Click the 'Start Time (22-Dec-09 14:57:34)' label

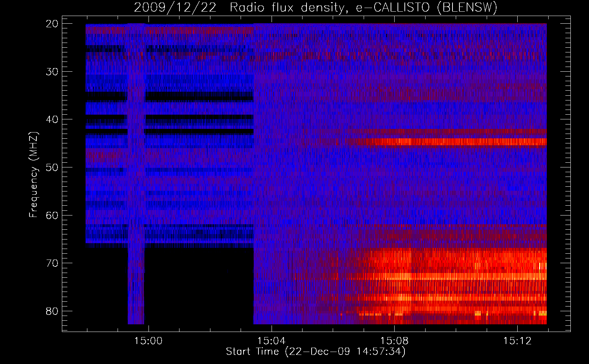pos(316,352)
